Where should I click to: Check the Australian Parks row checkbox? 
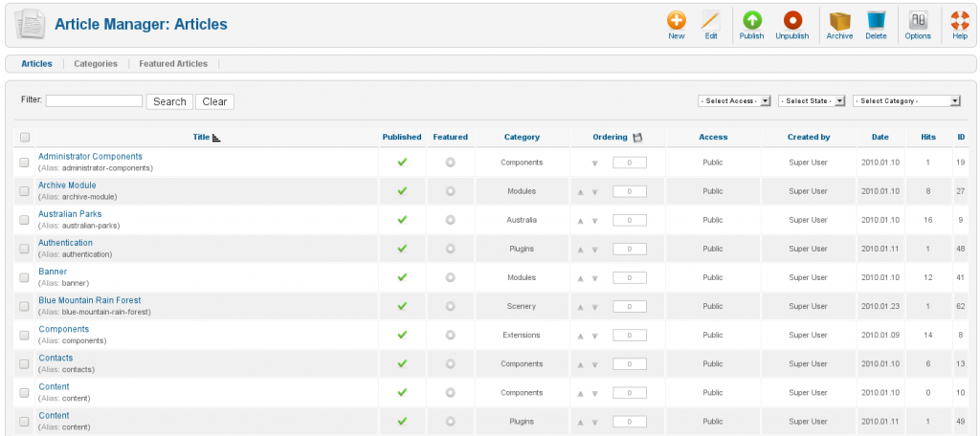tap(24, 220)
